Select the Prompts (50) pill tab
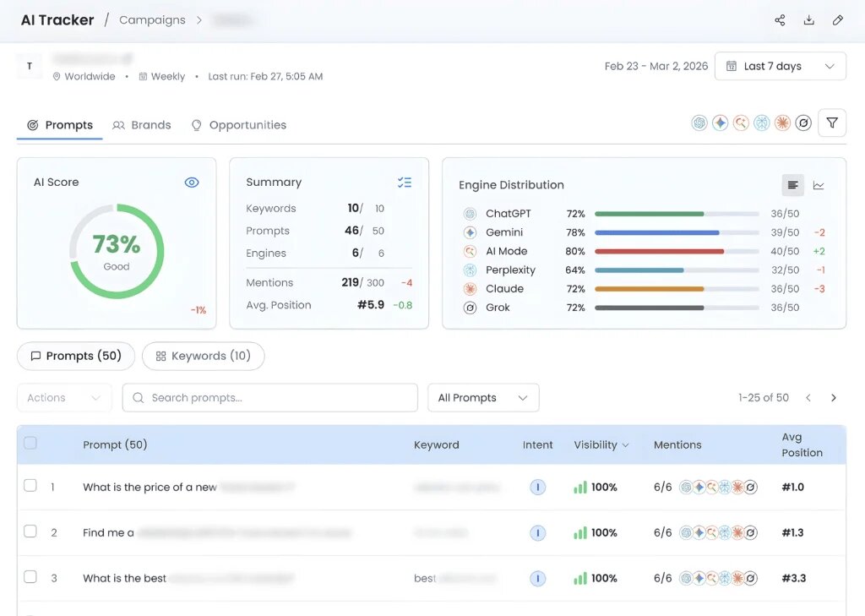 (76, 356)
